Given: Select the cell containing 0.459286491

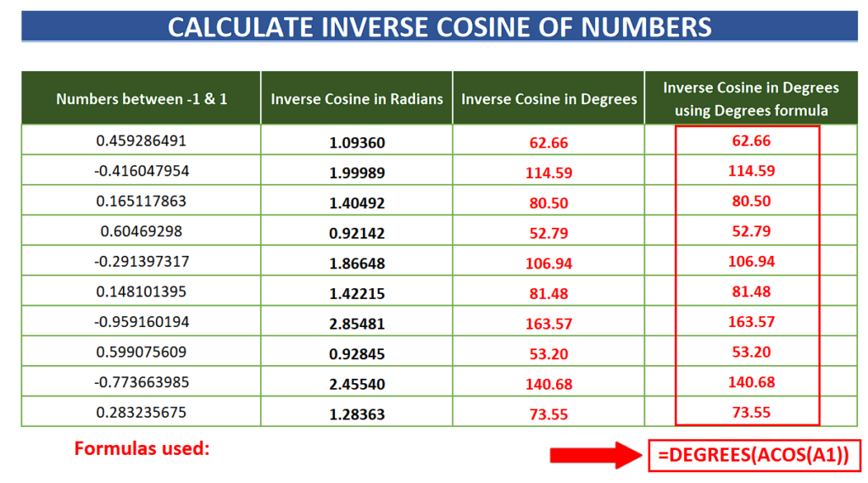Looking at the screenshot, I should pyautogui.click(x=142, y=141).
